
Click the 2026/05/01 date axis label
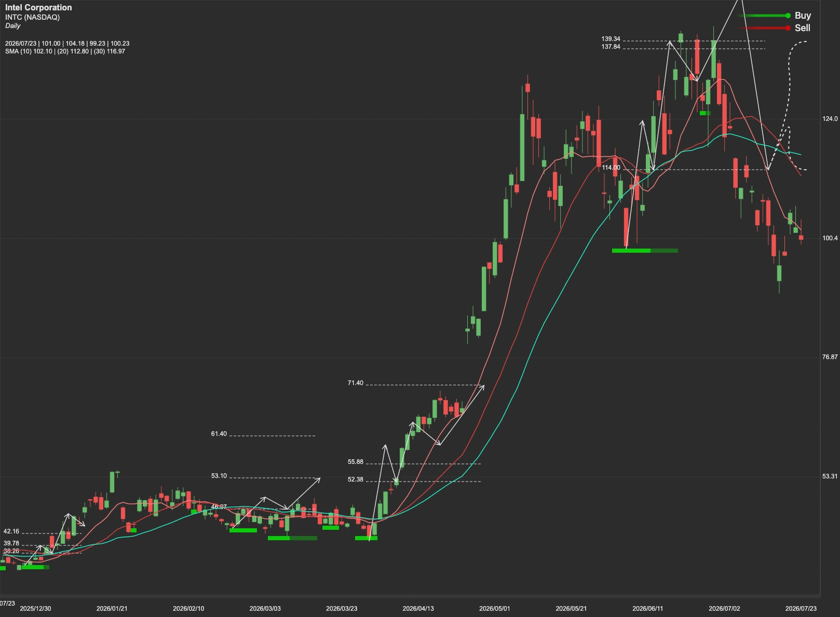495,609
